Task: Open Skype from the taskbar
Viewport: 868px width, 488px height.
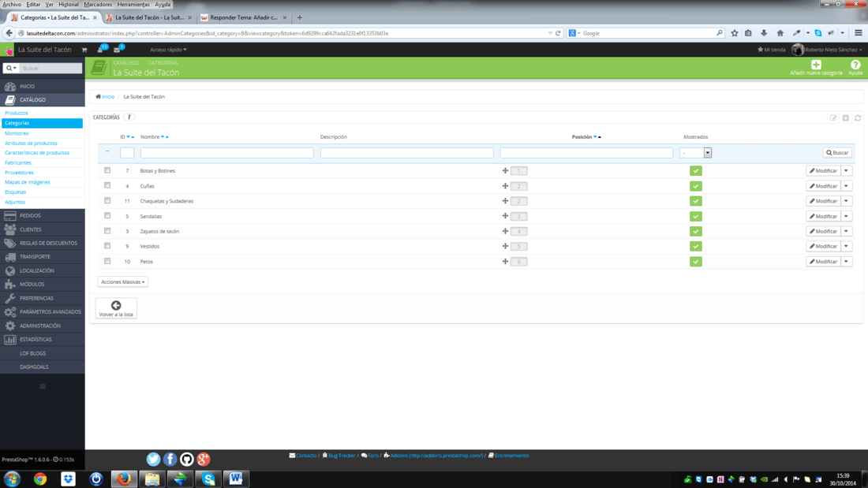Action: point(208,479)
